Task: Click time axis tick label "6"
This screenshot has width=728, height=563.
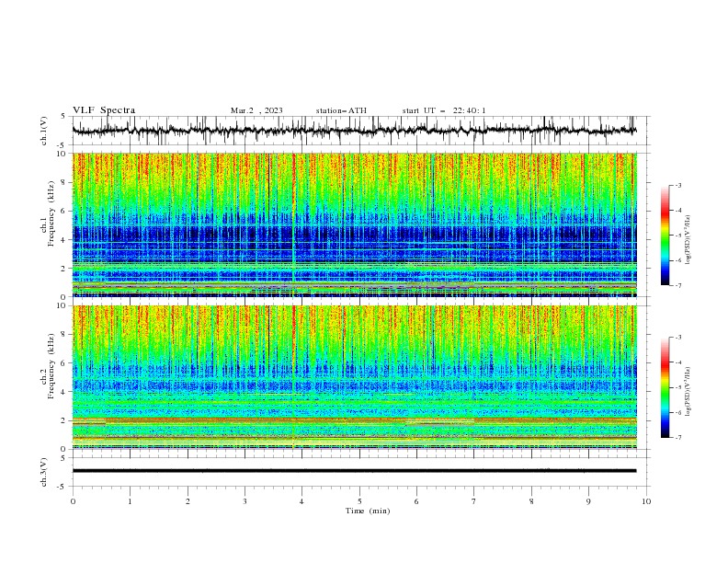Action: click(x=417, y=501)
